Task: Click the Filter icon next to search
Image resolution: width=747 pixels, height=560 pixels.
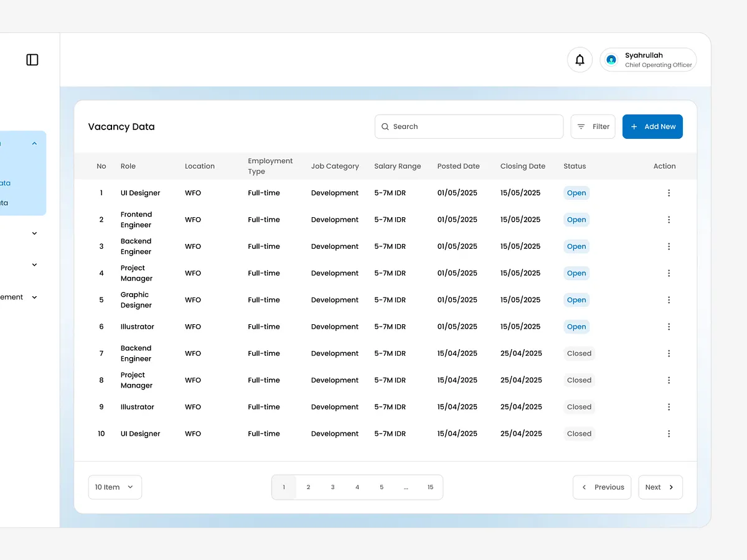Action: coord(582,126)
